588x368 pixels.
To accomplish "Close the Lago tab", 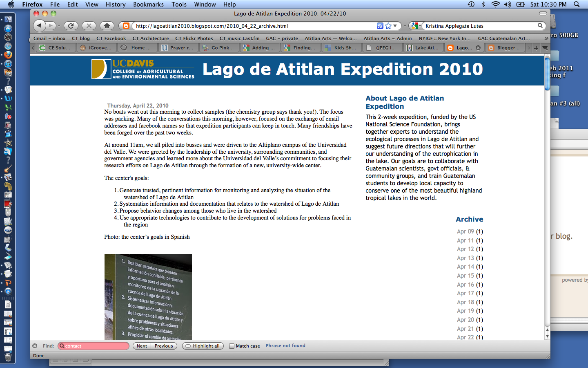I will [478, 48].
